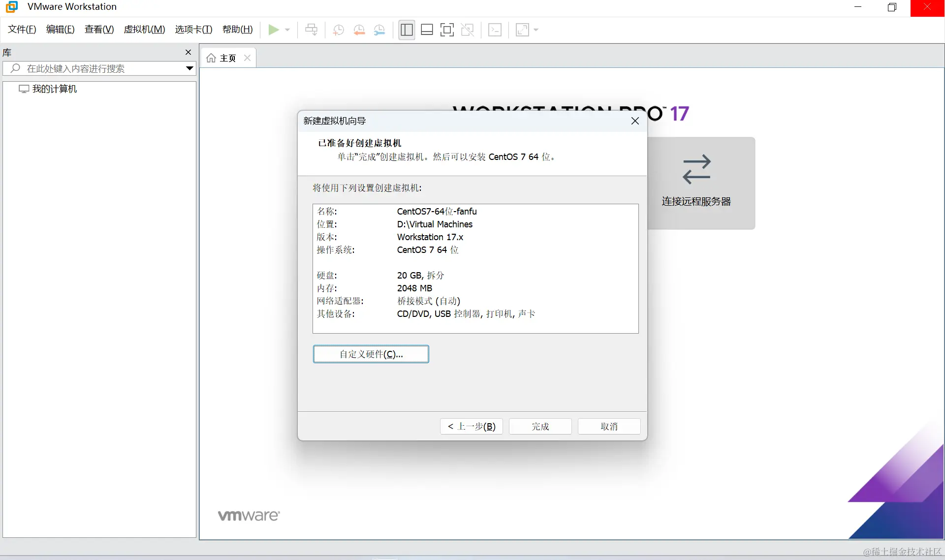Expand the stretch guest dropdown arrow

pyautogui.click(x=536, y=30)
